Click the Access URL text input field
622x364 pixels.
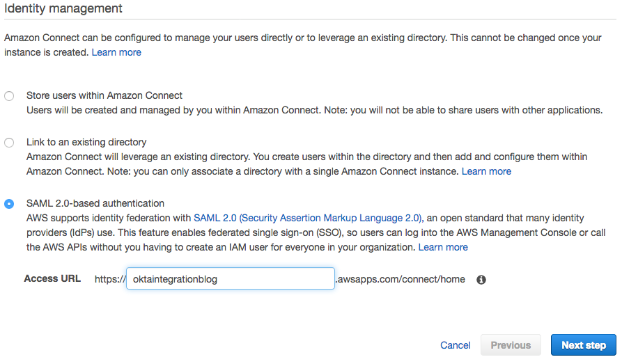coord(230,279)
